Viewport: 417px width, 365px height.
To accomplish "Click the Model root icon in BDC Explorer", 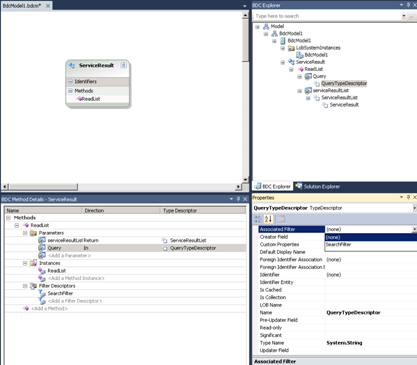I will (266, 26).
